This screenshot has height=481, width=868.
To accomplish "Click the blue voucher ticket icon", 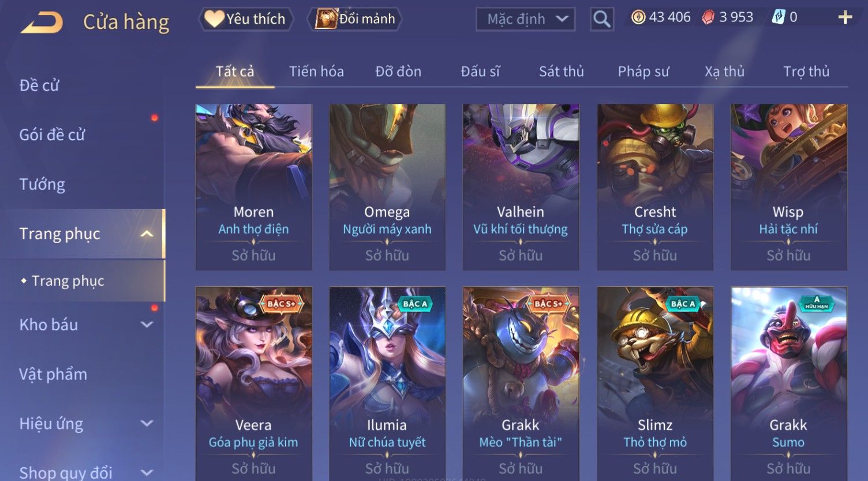I will click(779, 17).
